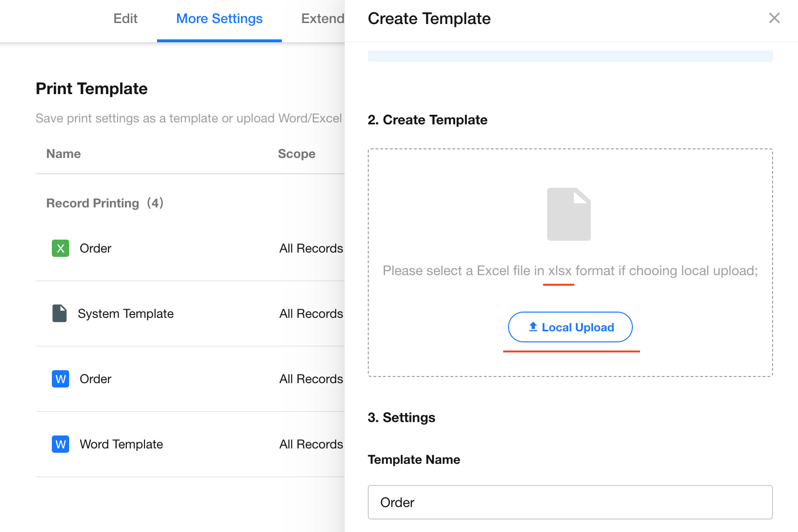The height and width of the screenshot is (532, 798).
Task: Click the upload arrow icon in Local Upload
Action: pos(533,327)
